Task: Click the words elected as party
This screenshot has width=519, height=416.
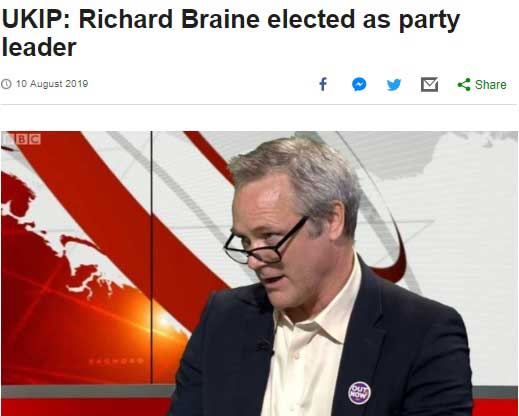Action: (363, 20)
